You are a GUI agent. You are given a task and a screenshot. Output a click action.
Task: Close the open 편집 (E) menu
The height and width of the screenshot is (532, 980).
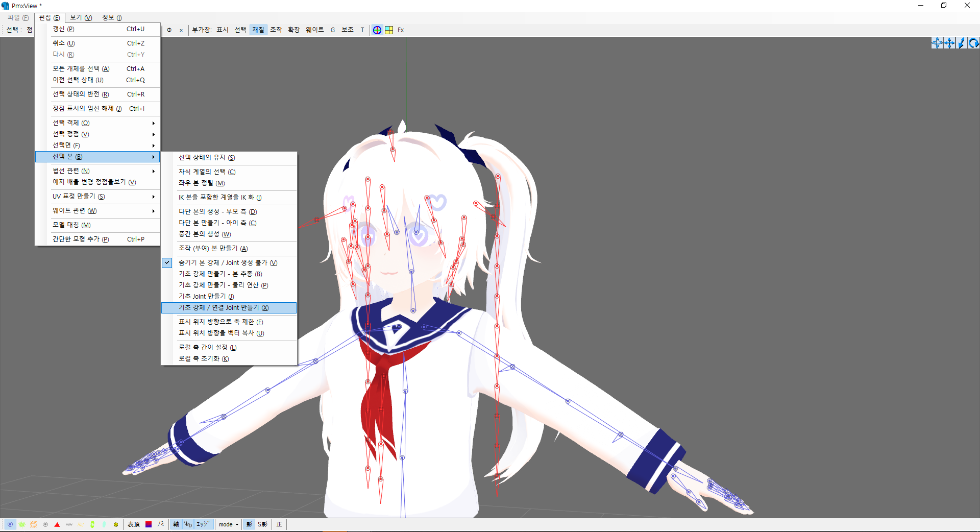(50, 18)
